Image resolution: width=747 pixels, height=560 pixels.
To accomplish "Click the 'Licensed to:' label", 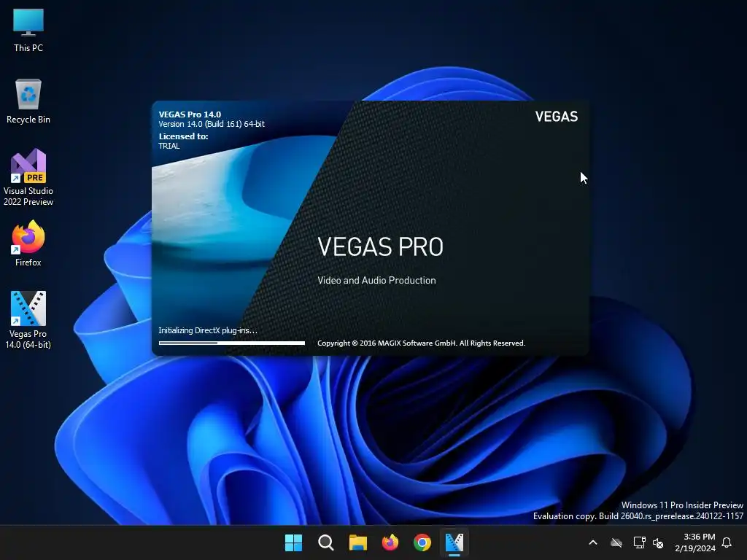I will (x=183, y=136).
